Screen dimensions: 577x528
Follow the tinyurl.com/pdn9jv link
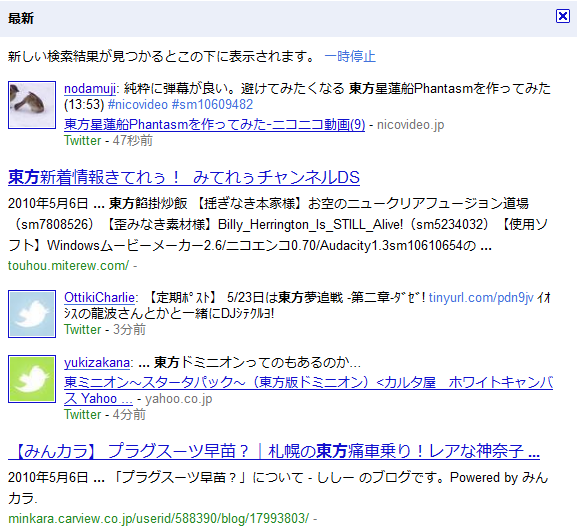[481, 297]
